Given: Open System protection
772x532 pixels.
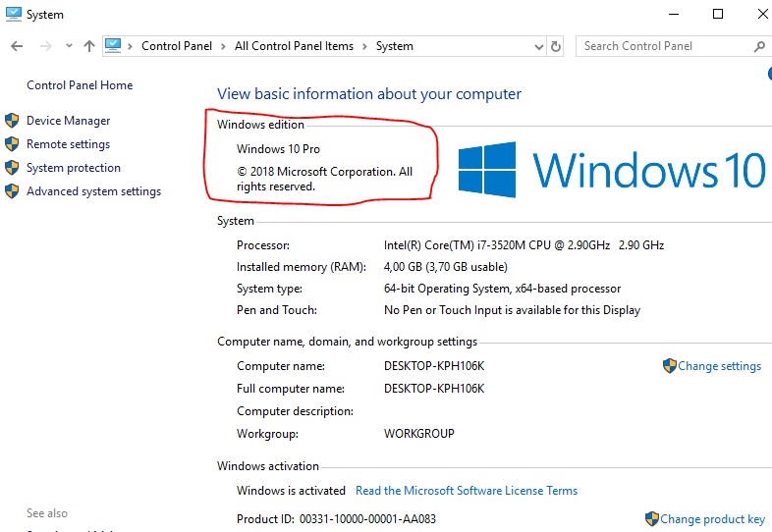Looking at the screenshot, I should [x=74, y=168].
